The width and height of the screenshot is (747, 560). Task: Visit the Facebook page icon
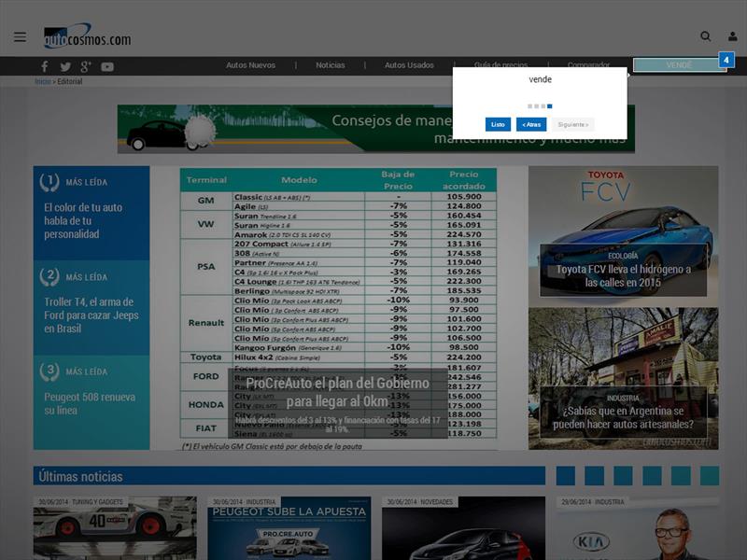point(44,66)
